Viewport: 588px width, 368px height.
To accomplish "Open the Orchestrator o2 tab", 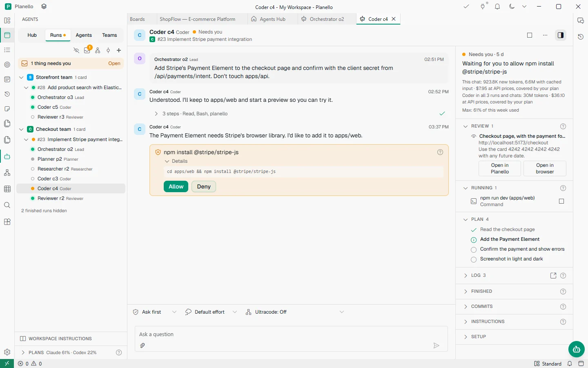I will tap(327, 19).
